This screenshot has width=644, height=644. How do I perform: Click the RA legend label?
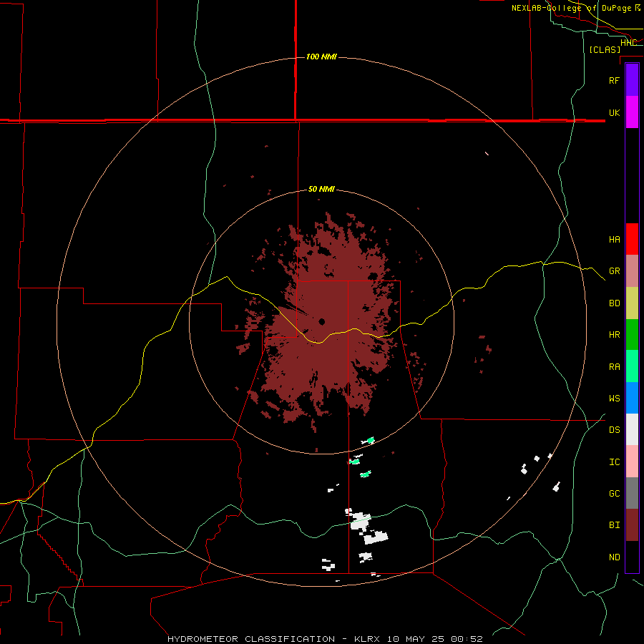click(x=614, y=367)
